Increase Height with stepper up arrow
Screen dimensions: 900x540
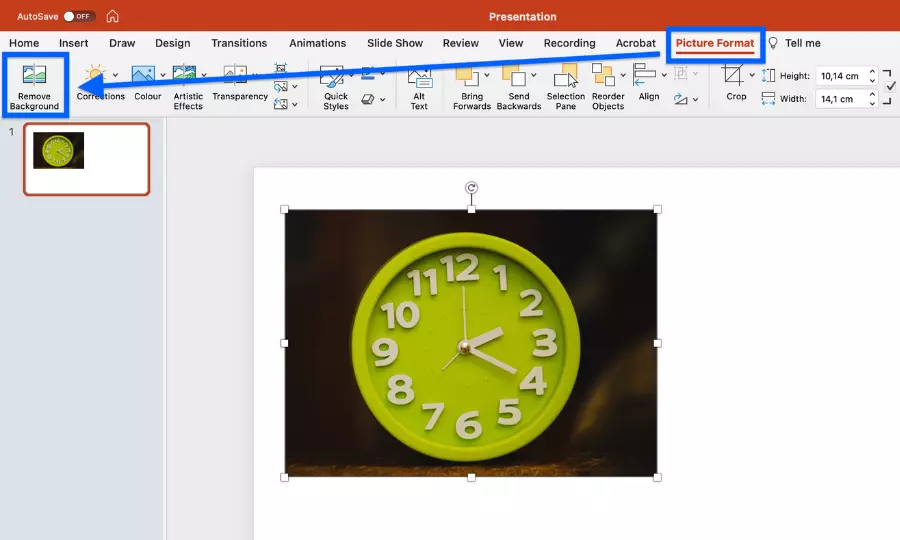(x=872, y=72)
